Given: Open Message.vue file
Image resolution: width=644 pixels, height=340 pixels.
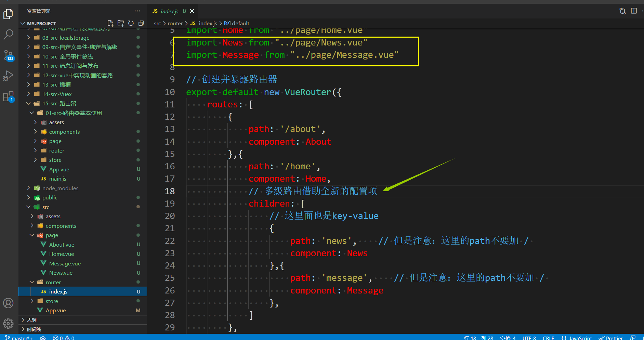Looking at the screenshot, I should pyautogui.click(x=83, y=263).
